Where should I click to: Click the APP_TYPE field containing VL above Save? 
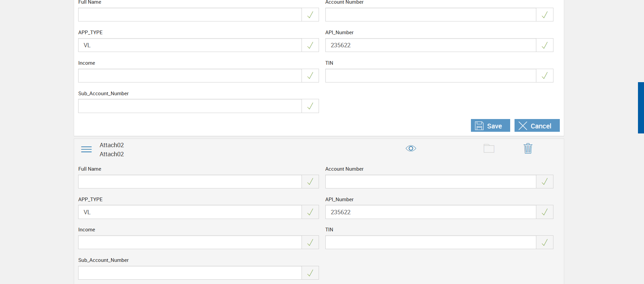coord(190,45)
